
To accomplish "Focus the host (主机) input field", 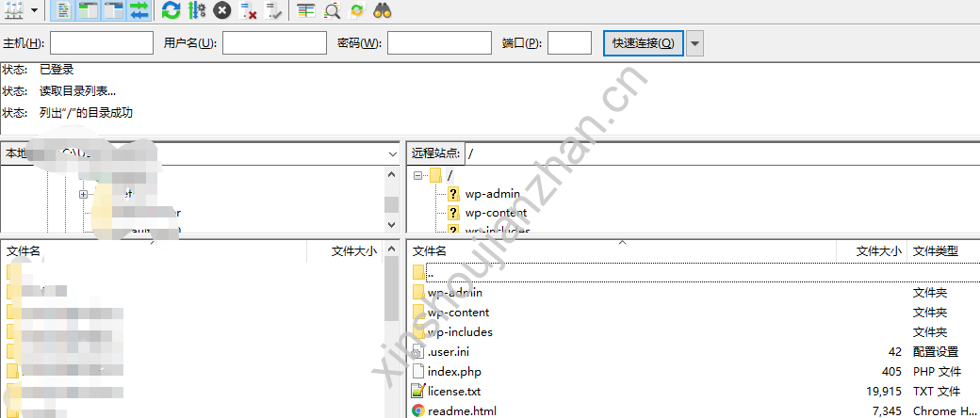I will [102, 43].
